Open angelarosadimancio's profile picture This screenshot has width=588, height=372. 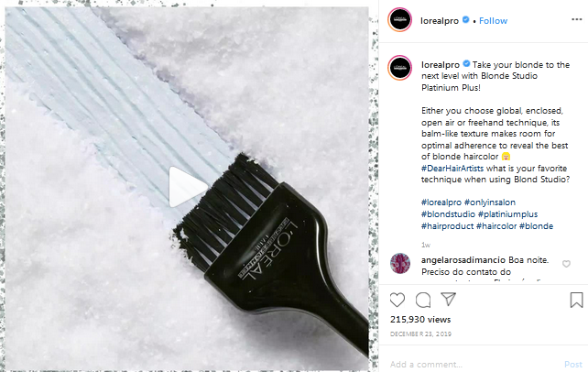(400, 263)
